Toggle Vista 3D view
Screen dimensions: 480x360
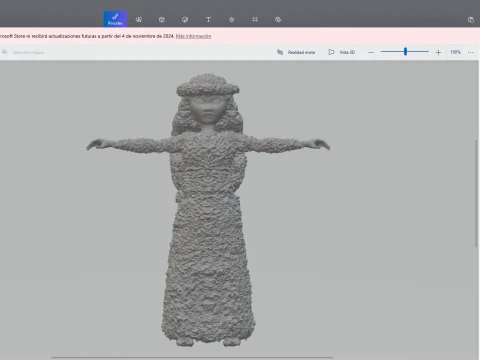[x=342, y=52]
